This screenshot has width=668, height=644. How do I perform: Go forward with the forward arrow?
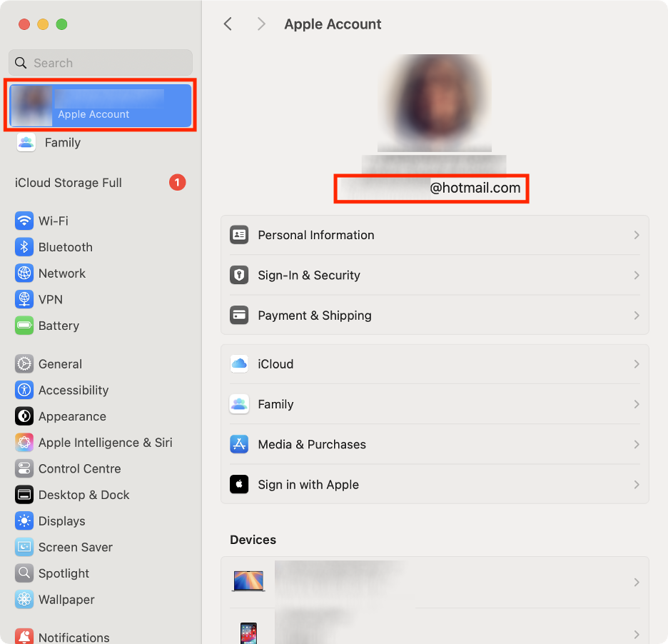tap(261, 24)
